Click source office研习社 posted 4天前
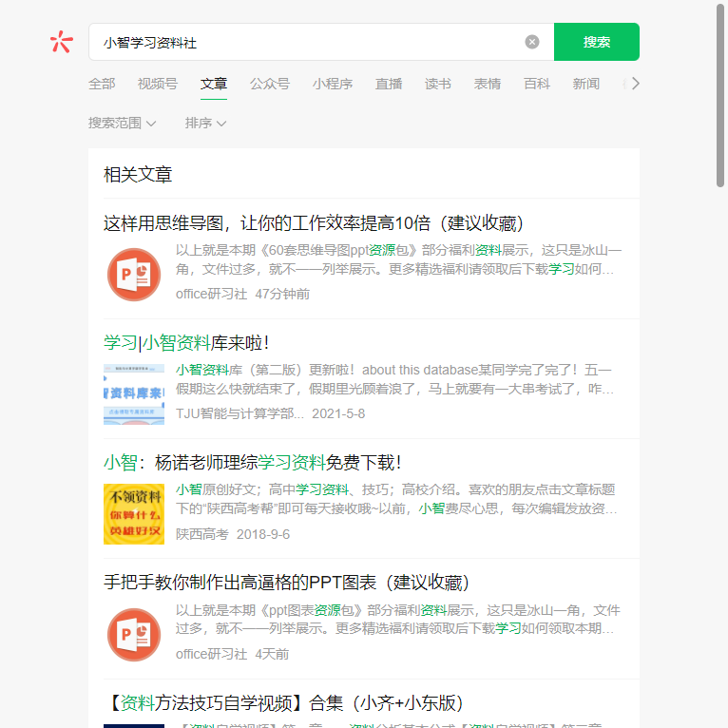This screenshot has width=728, height=728. pyautogui.click(x=211, y=654)
